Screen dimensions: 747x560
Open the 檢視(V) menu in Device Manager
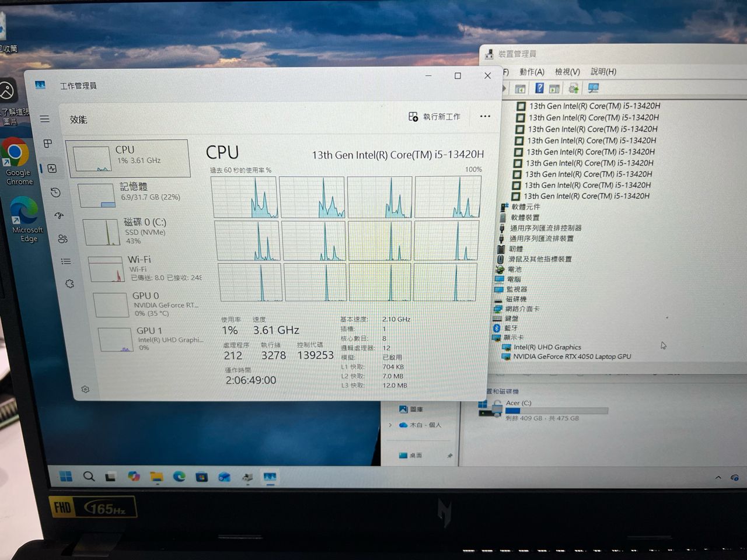567,72
